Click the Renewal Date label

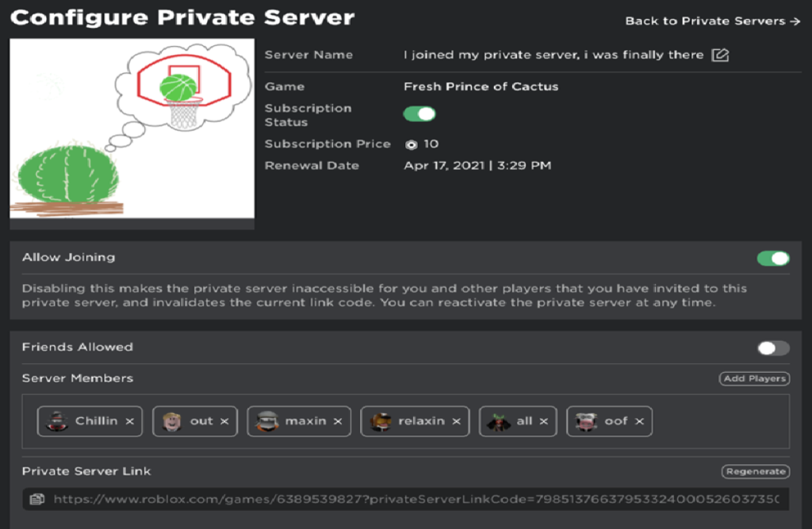[x=312, y=166]
